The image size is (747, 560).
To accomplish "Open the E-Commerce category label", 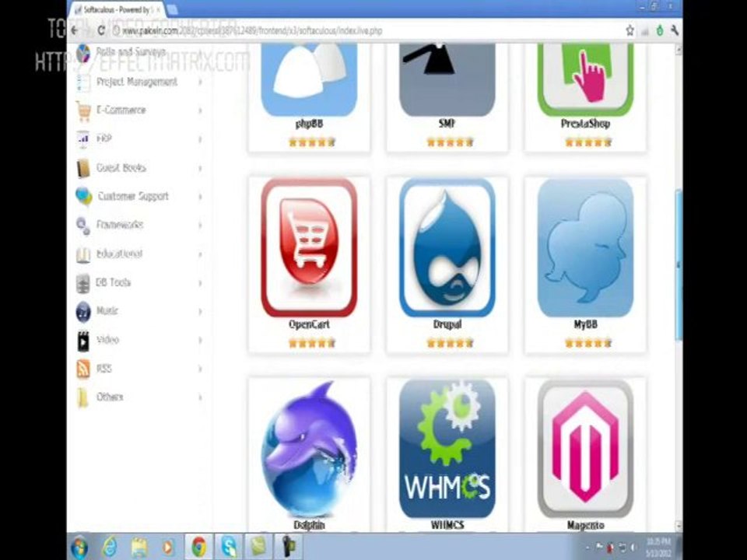I will tap(121, 110).
